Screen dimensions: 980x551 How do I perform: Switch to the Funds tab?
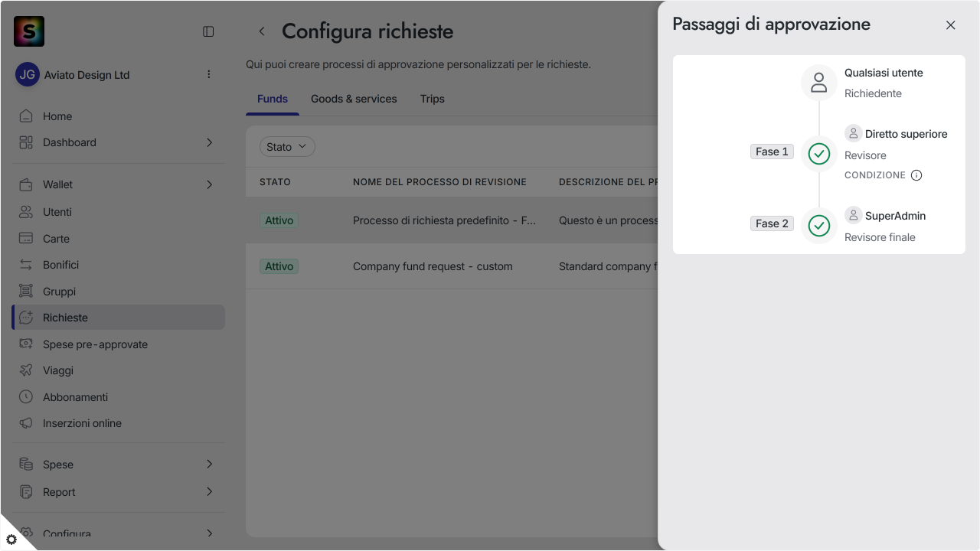click(x=273, y=99)
